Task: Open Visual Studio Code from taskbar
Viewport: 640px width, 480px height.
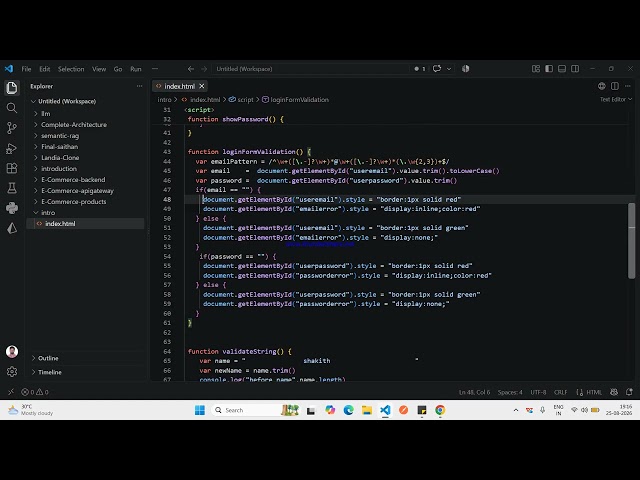Action: (x=385, y=410)
